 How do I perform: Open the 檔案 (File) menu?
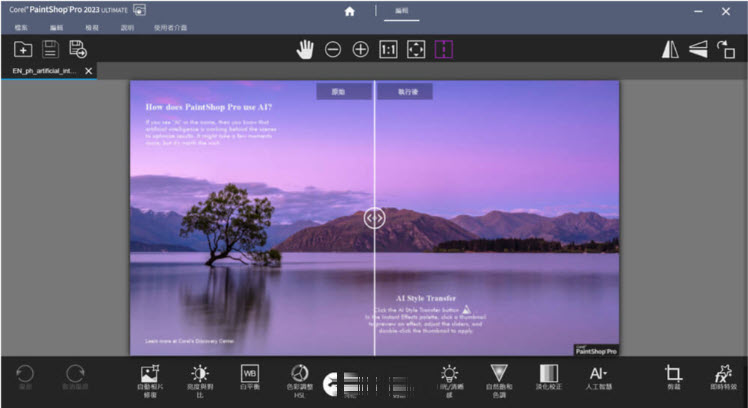(21, 28)
